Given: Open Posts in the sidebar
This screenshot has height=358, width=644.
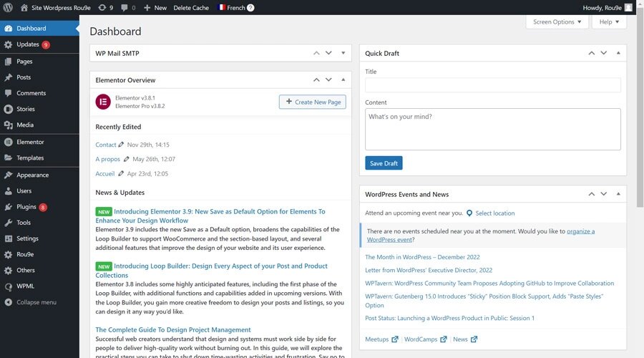Looking at the screenshot, I should coord(39,77).
